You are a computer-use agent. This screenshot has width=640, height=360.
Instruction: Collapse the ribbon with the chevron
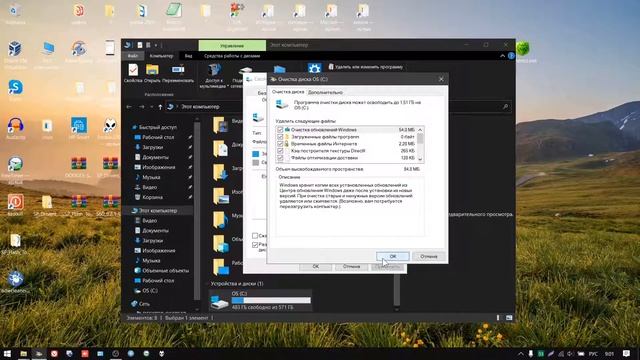(x=502, y=56)
